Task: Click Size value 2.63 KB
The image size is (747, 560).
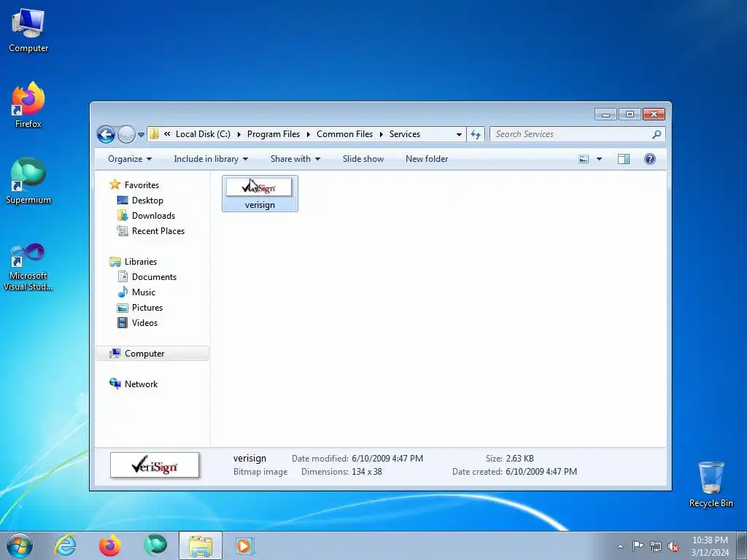Action: [x=519, y=459]
